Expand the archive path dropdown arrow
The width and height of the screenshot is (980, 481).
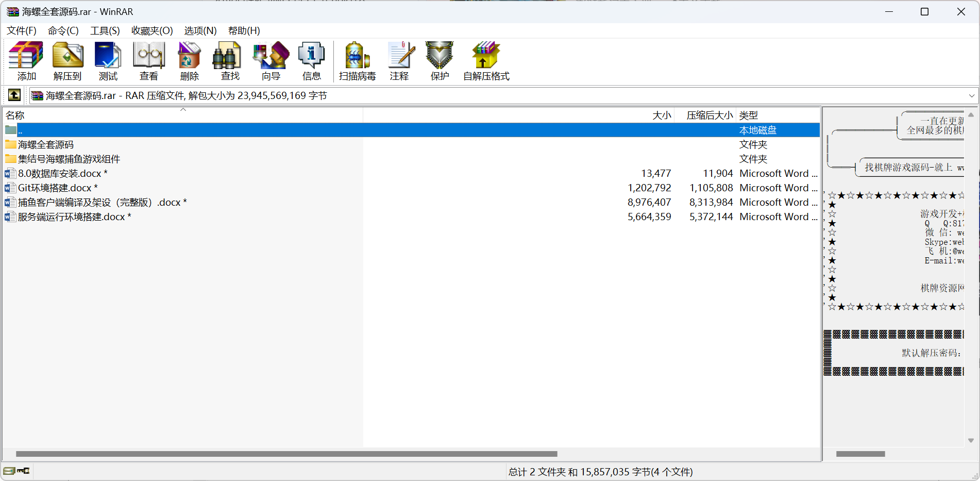(x=971, y=95)
